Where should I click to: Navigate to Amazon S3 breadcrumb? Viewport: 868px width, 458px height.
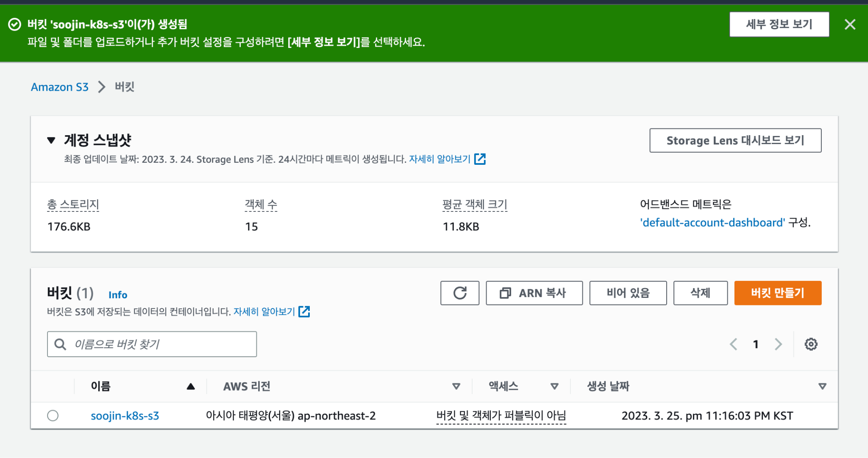point(60,87)
